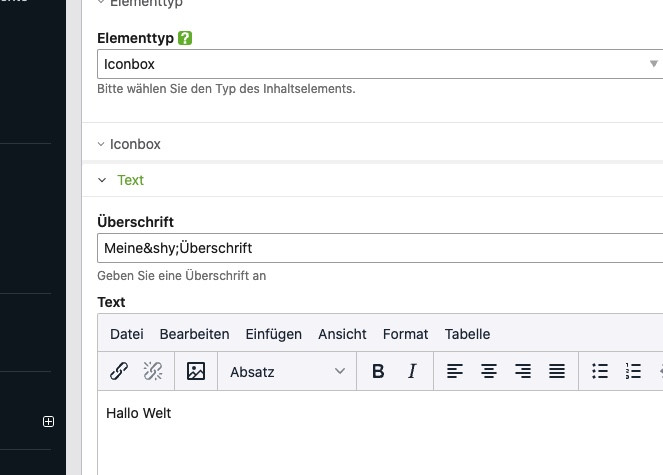663x475 pixels.
Task: Click the insert image icon
Action: pyautogui.click(x=196, y=371)
